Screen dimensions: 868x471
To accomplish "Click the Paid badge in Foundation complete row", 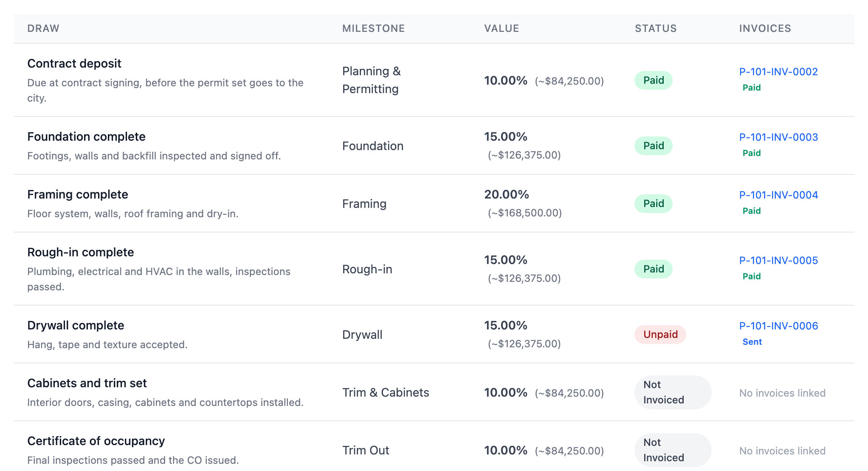I will point(654,146).
